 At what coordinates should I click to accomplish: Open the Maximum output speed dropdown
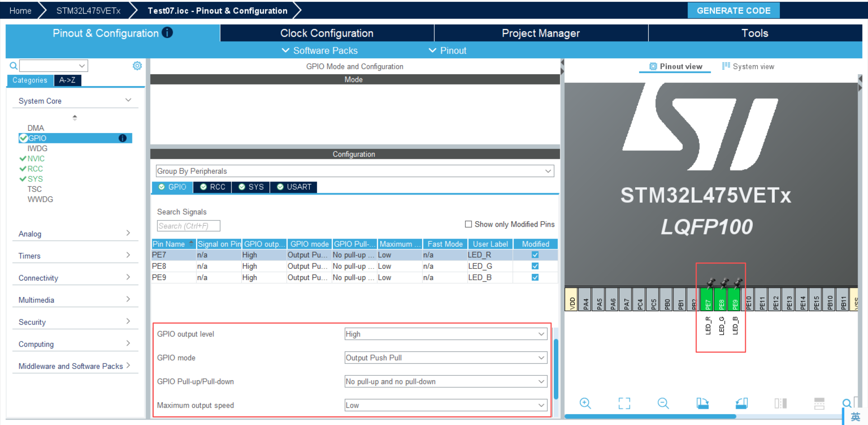pyautogui.click(x=446, y=405)
